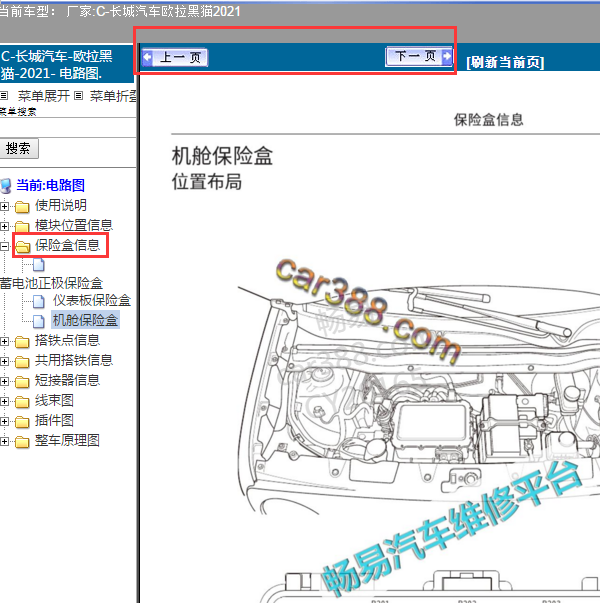This screenshot has width=600, height=603.
Task: Expand the 共用搭铁信息 tree node
Action: point(4,361)
